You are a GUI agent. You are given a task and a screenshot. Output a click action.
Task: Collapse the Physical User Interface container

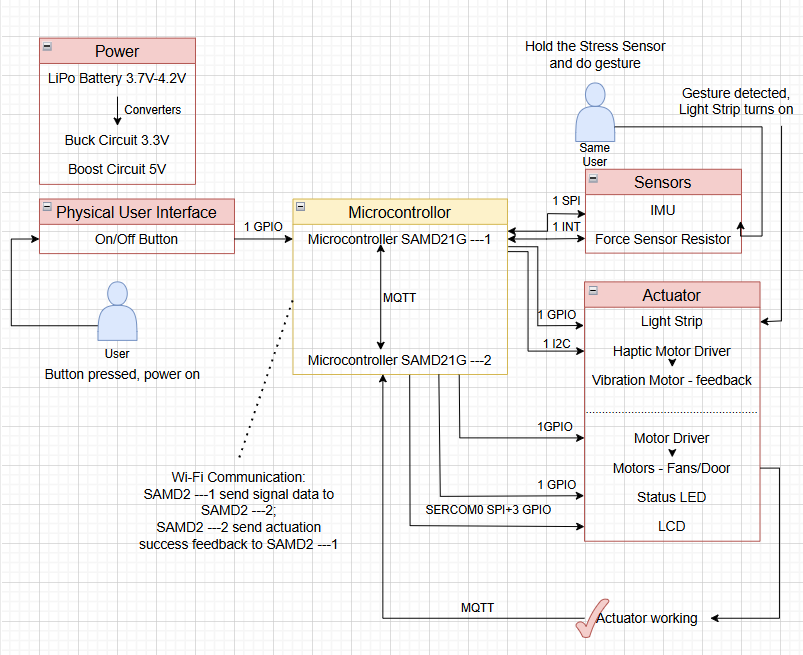[x=47, y=209]
